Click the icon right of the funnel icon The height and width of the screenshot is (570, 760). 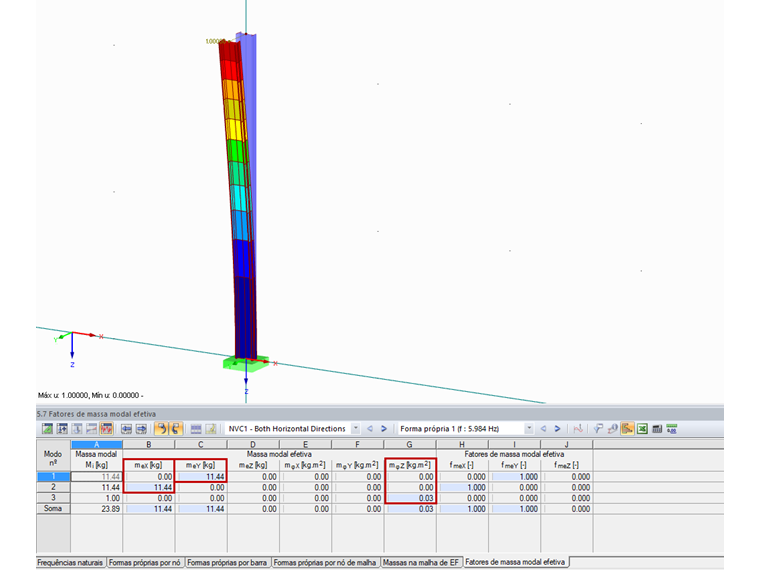click(613, 429)
